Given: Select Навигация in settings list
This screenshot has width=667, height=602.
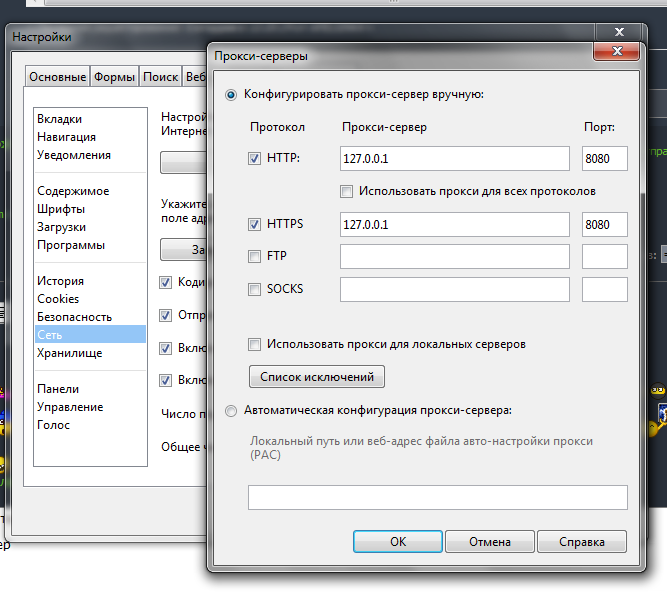Looking at the screenshot, I should pyautogui.click(x=90, y=137).
